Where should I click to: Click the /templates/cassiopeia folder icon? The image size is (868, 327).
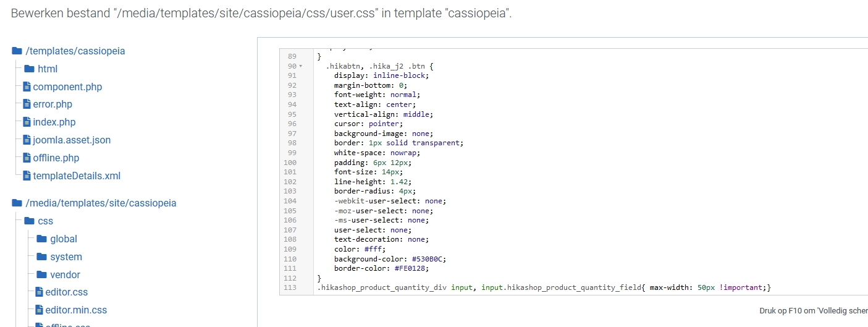(17, 51)
